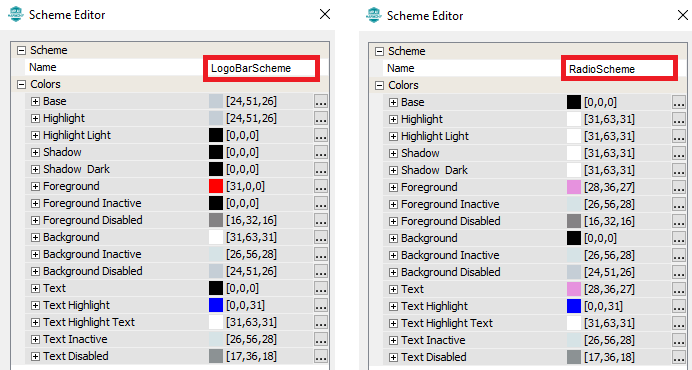The width and height of the screenshot is (692, 370).
Task: Select the Text Highlight value [0,0,31] in RadioScheme
Action: point(603,306)
